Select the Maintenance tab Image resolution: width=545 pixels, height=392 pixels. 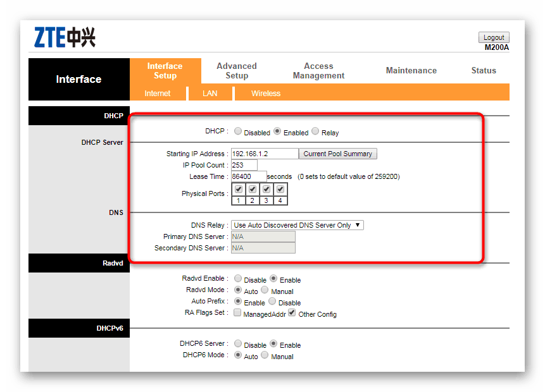(411, 70)
